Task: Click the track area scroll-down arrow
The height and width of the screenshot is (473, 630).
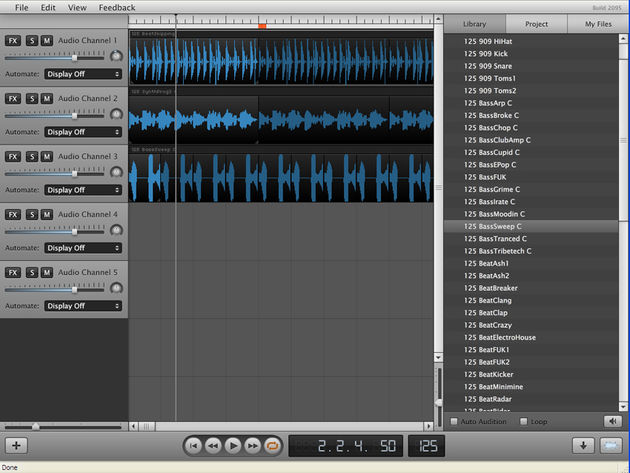Action: [x=438, y=357]
